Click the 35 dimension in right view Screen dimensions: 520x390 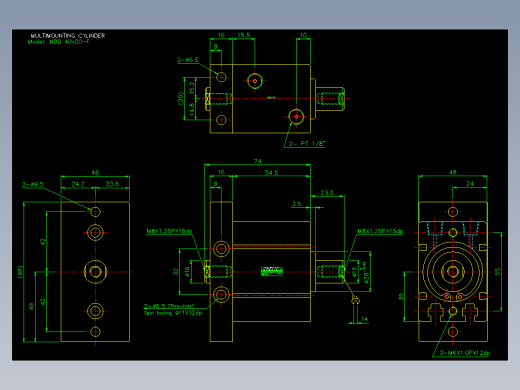(x=401, y=296)
